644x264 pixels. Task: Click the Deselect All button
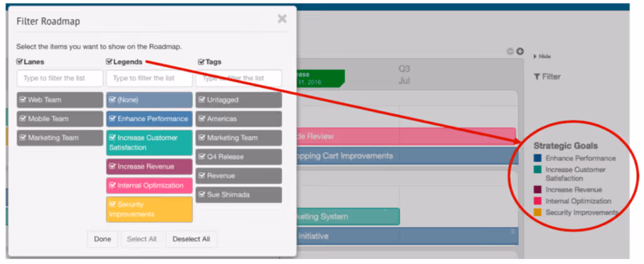(191, 239)
